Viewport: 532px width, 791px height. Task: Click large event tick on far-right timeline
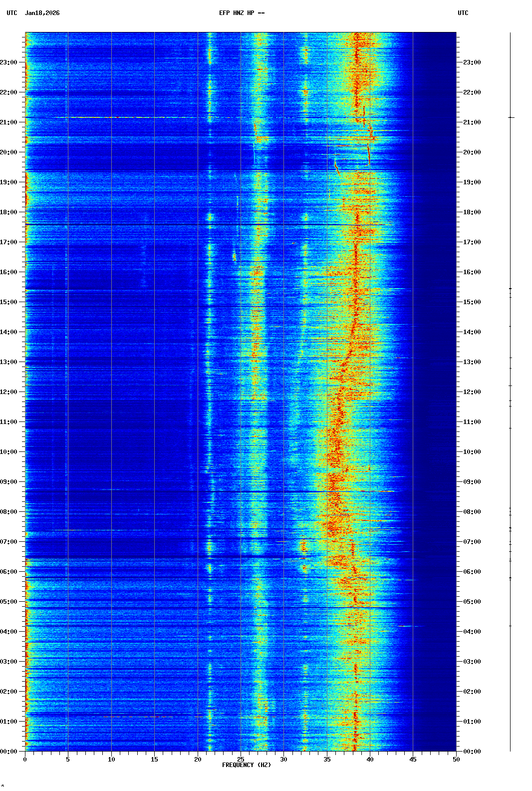pos(511,117)
